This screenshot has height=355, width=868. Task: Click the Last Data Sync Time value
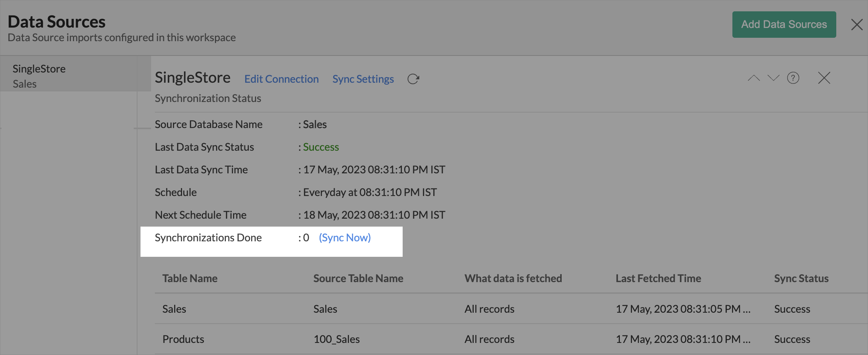pyautogui.click(x=374, y=170)
